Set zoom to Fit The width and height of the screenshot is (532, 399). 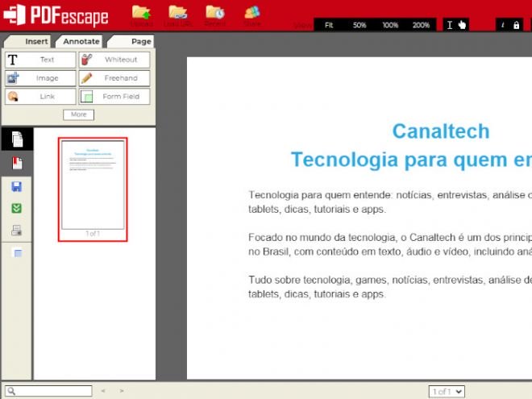(329, 25)
